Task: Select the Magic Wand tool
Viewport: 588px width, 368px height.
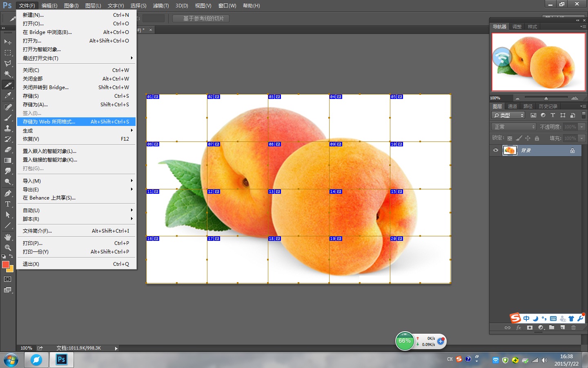Action: click(7, 74)
